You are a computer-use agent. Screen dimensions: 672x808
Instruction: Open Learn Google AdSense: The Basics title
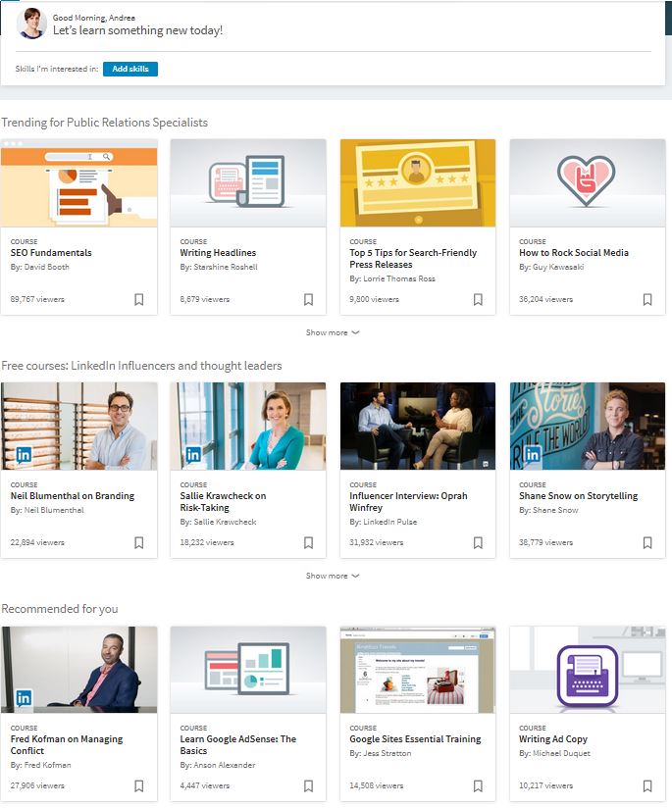(x=238, y=745)
